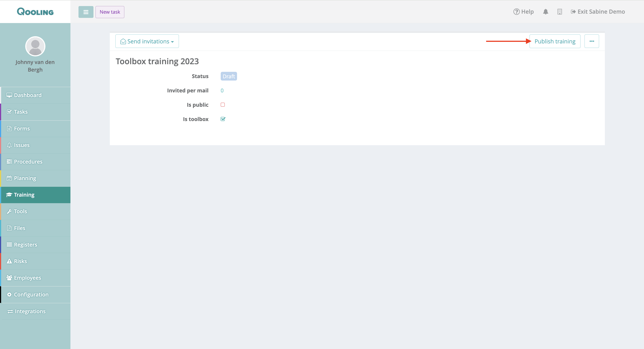Click Exit Sabine Demo link

point(598,12)
